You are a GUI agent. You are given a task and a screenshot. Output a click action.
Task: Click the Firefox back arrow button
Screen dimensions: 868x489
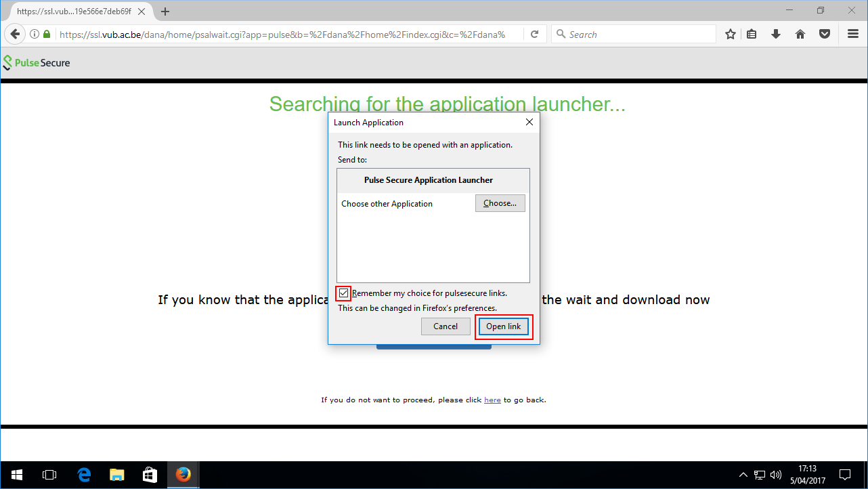point(15,34)
